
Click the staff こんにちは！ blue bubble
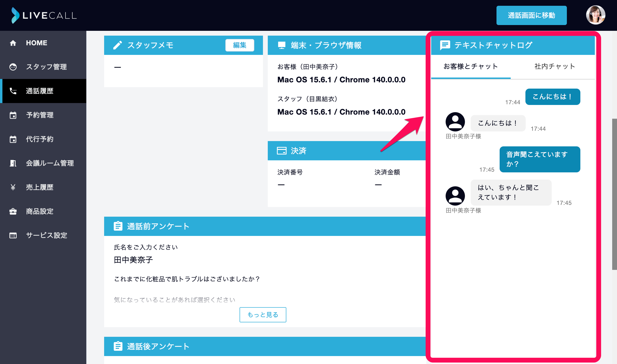(x=553, y=97)
